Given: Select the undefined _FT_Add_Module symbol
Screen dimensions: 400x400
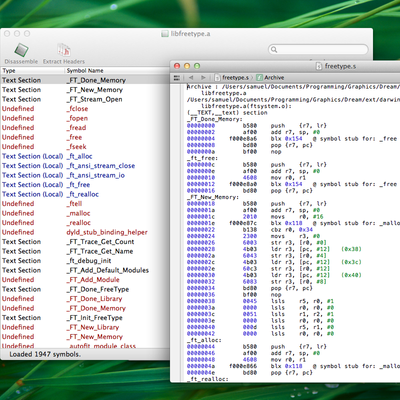Looking at the screenshot, I should pos(85,280).
